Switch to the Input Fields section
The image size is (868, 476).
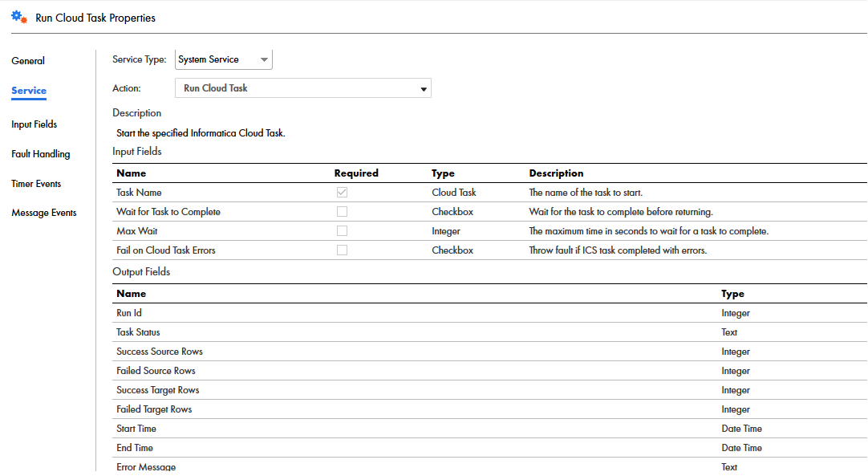click(34, 124)
